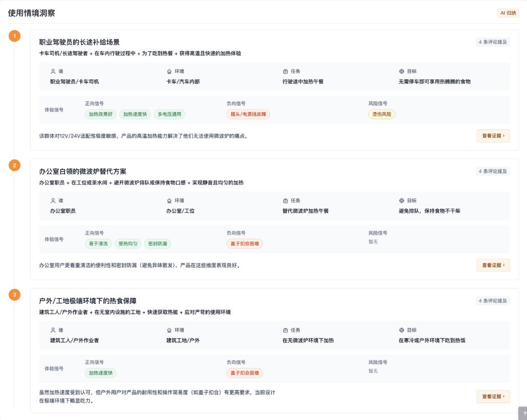This screenshot has height=420, width=527.
Task: Click the house icon above 建筑工地/户外
Action: (x=169, y=330)
